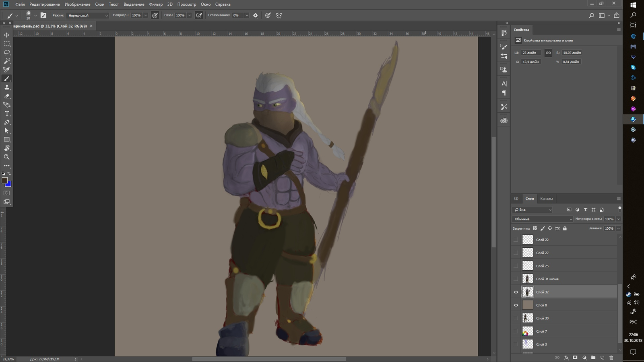644x362 pixels.
Task: Create a new layer
Action: pos(602,358)
